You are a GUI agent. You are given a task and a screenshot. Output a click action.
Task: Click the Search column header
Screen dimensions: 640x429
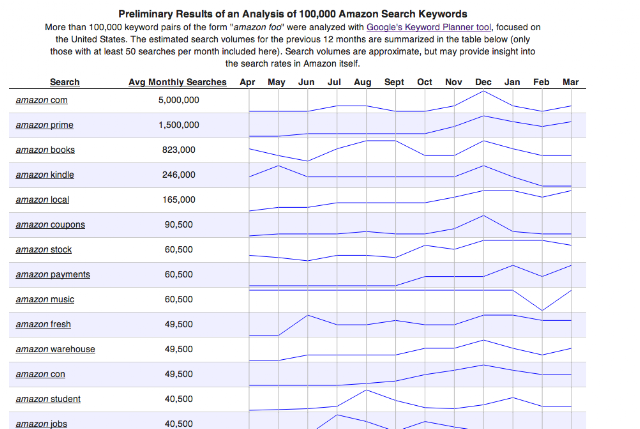point(65,82)
